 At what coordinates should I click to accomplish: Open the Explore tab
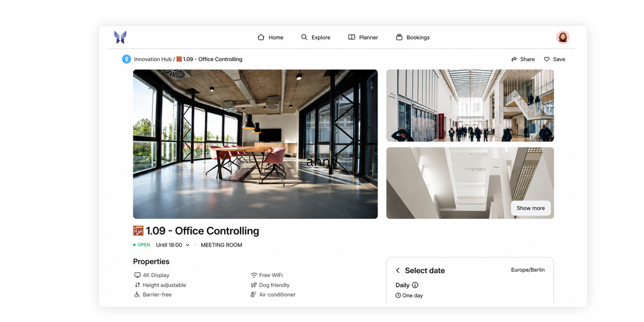click(x=316, y=37)
